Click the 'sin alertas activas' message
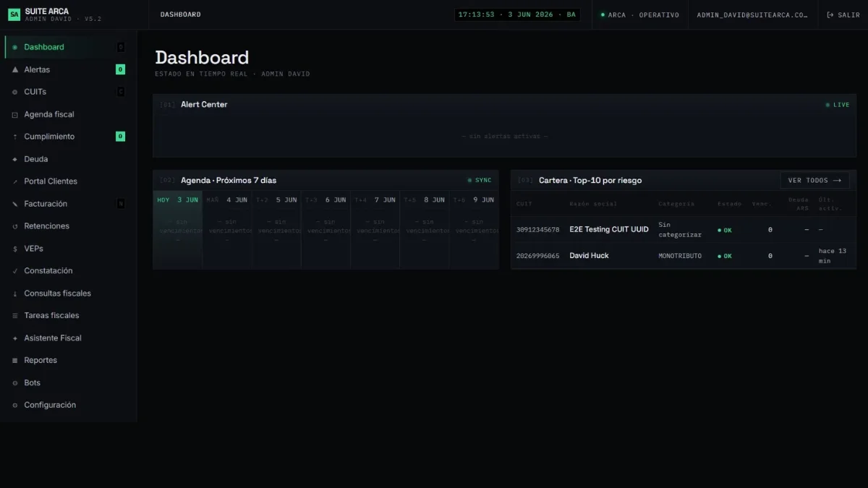868x488 pixels. click(505, 136)
